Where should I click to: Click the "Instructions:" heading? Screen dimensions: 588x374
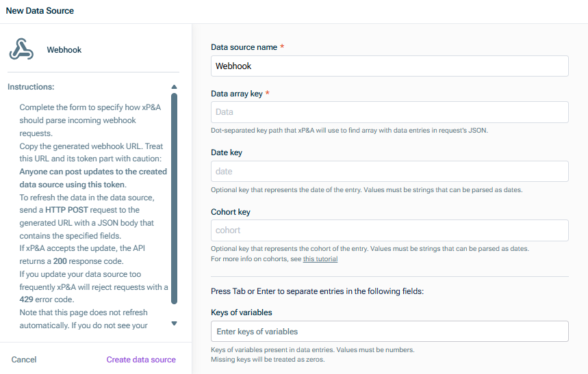31,87
